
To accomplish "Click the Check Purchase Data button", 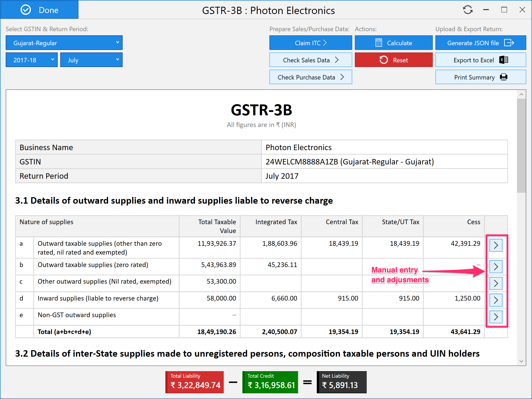I will (x=311, y=77).
